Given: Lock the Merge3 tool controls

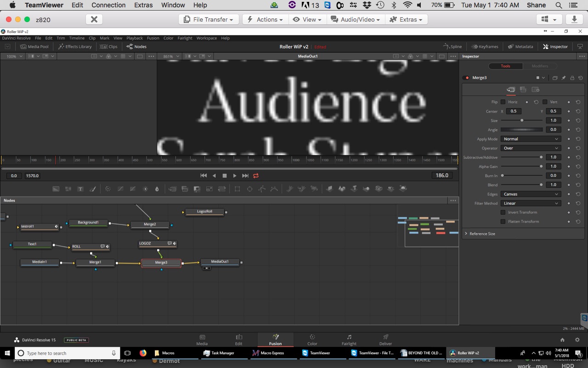Looking at the screenshot, I should pyautogui.click(x=572, y=78).
